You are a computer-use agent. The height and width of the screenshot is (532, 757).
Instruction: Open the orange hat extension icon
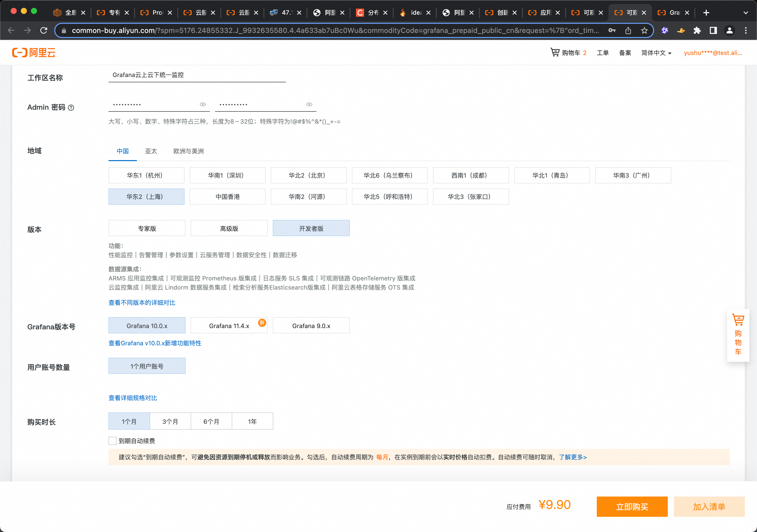click(x=681, y=30)
